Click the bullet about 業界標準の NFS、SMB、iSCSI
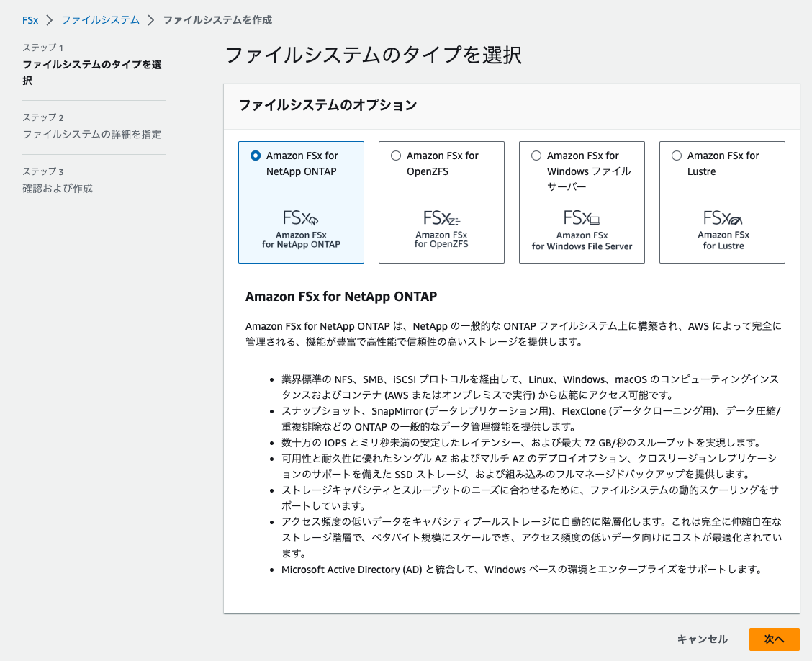 (x=531, y=387)
